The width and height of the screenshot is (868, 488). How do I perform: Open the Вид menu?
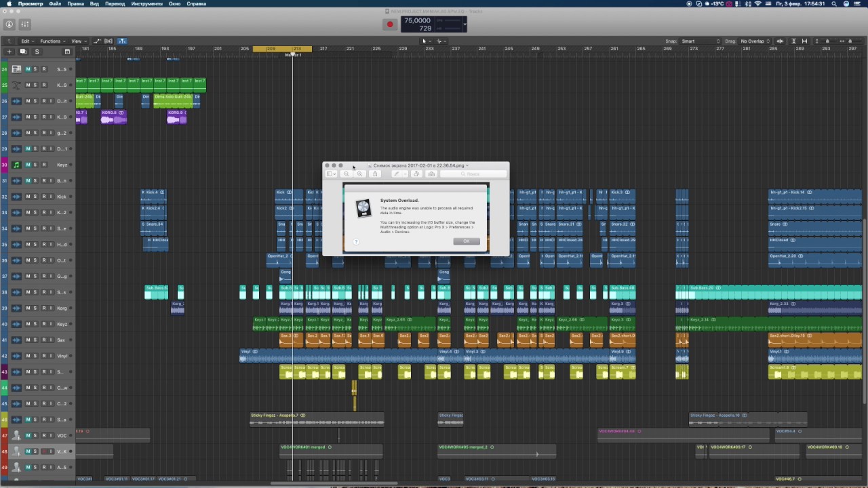point(94,3)
